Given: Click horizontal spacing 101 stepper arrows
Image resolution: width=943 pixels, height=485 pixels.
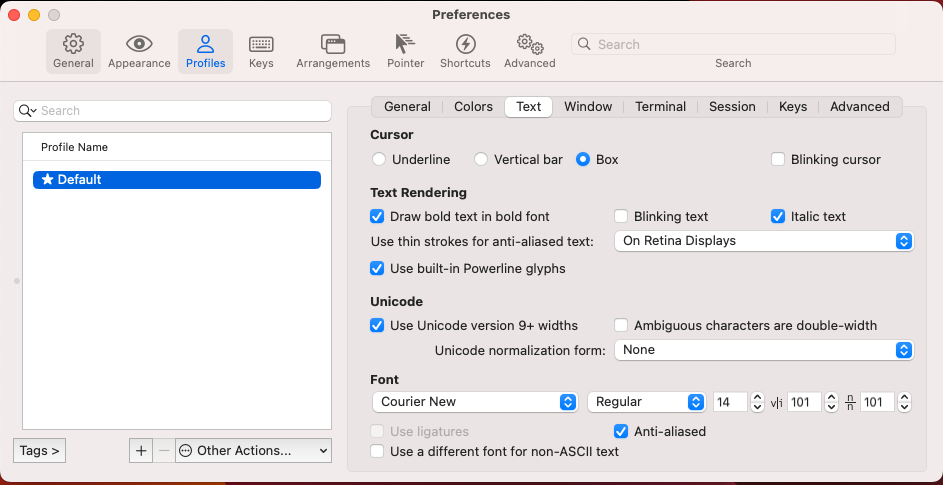Looking at the screenshot, I should click(x=905, y=402).
